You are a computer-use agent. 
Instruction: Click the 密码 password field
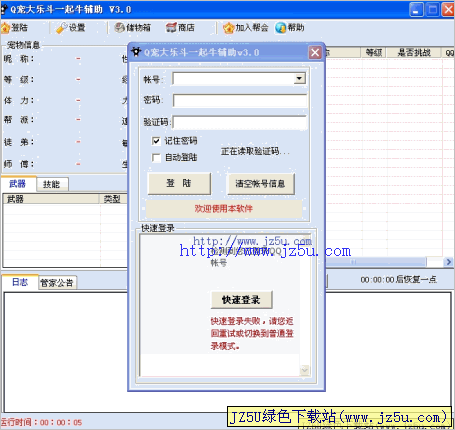point(240,100)
